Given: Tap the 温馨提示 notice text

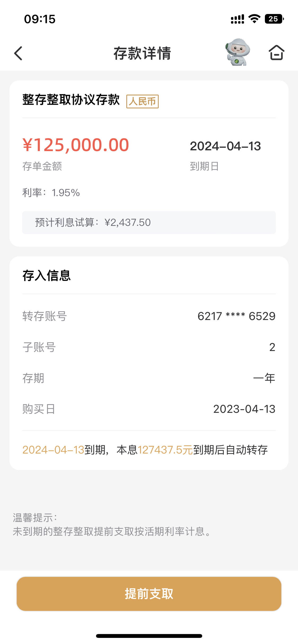Looking at the screenshot, I should (112, 525).
